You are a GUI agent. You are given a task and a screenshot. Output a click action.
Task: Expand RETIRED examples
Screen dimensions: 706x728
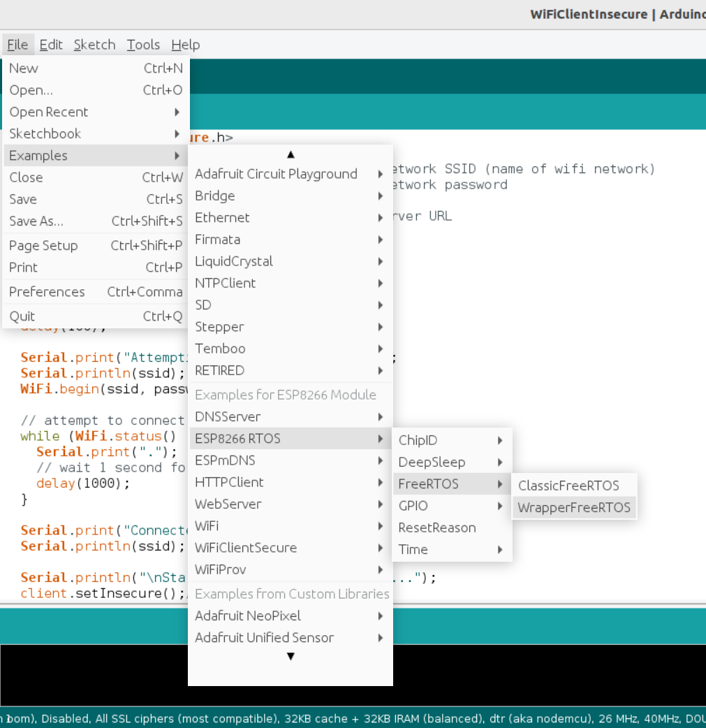291,370
